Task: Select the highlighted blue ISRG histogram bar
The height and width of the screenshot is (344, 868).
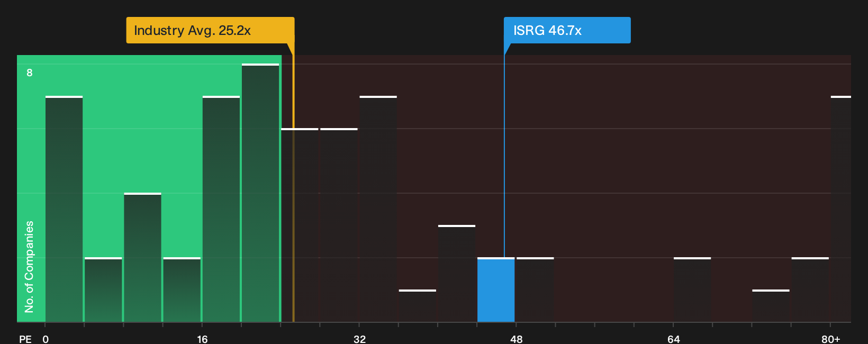Action: point(496,290)
